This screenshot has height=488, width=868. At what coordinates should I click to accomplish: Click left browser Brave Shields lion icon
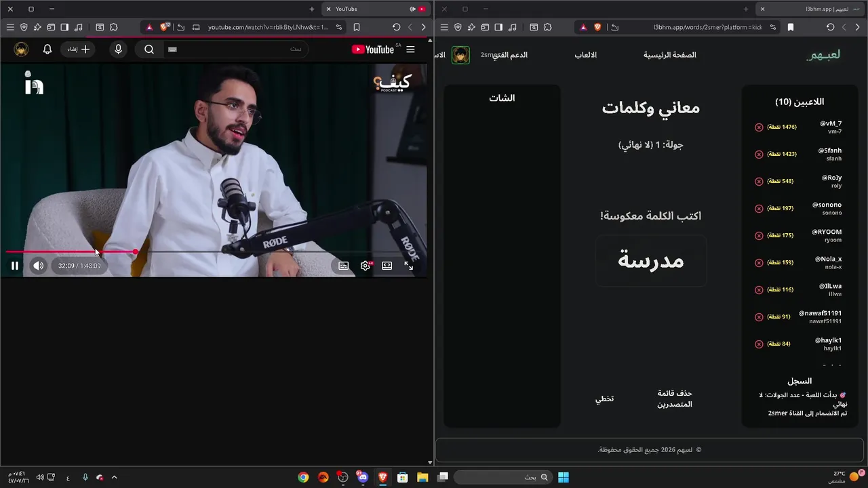163,27
